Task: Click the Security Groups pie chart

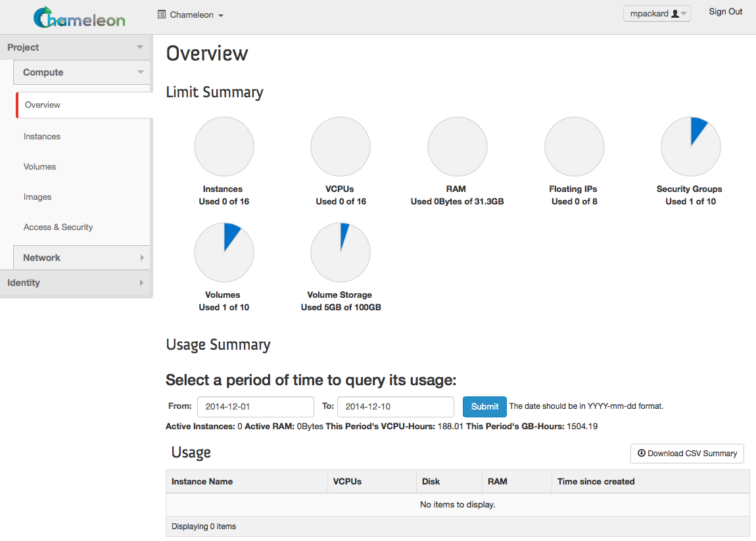Action: pyautogui.click(x=690, y=146)
